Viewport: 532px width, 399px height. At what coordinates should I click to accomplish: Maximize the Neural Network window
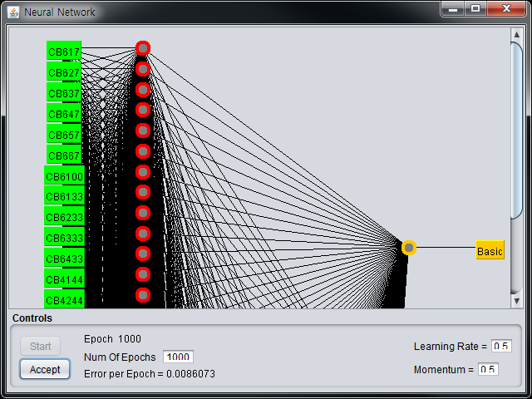(x=475, y=9)
